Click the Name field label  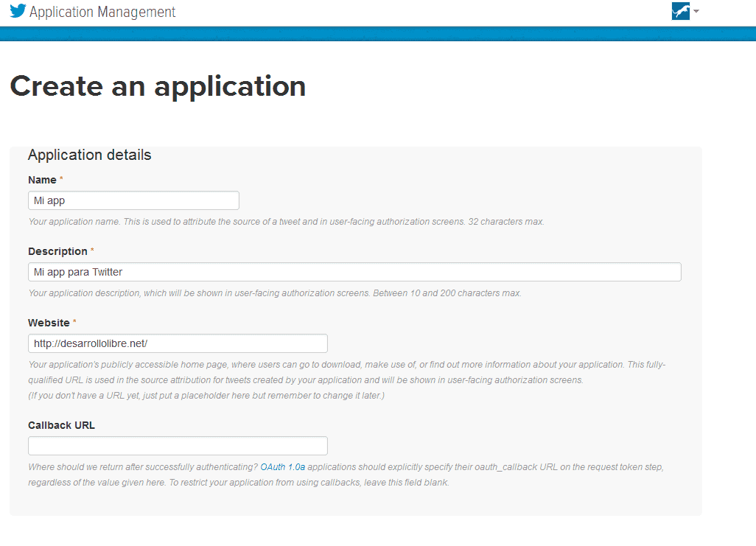[42, 180]
